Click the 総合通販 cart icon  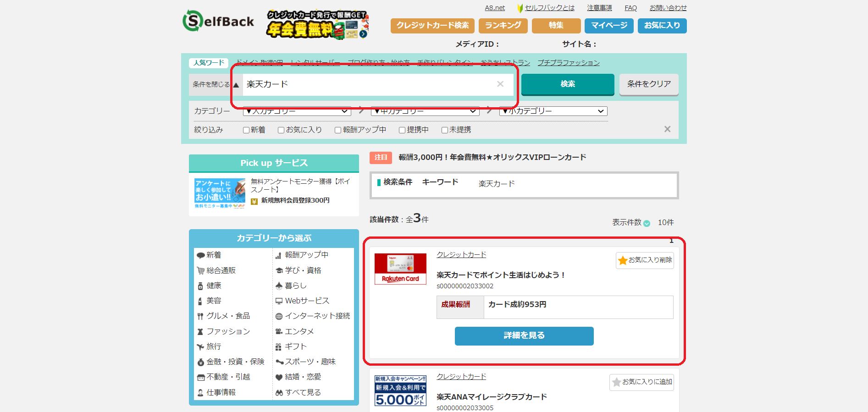coord(200,270)
